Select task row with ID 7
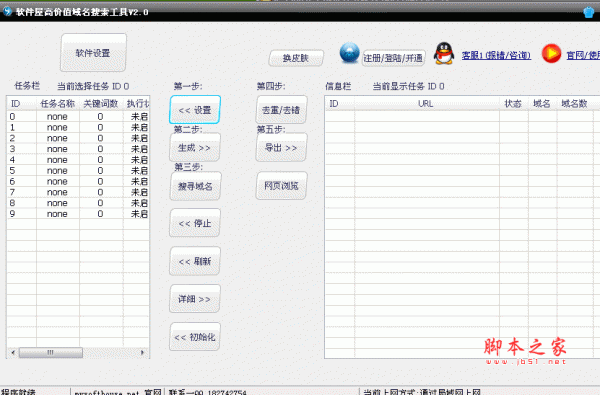 78,192
